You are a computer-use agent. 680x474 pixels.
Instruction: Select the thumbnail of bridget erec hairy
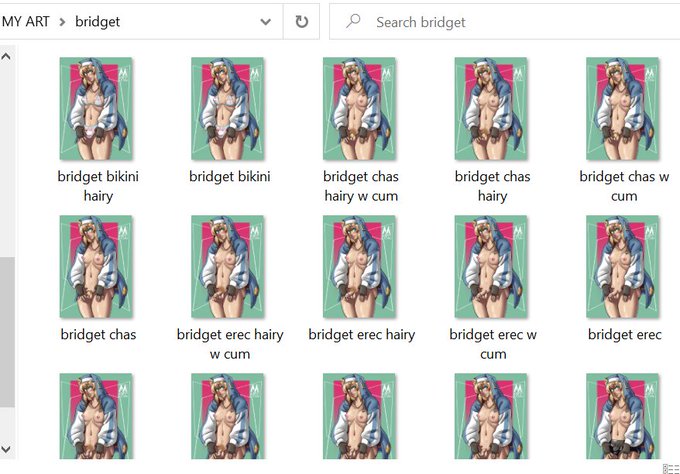point(360,267)
